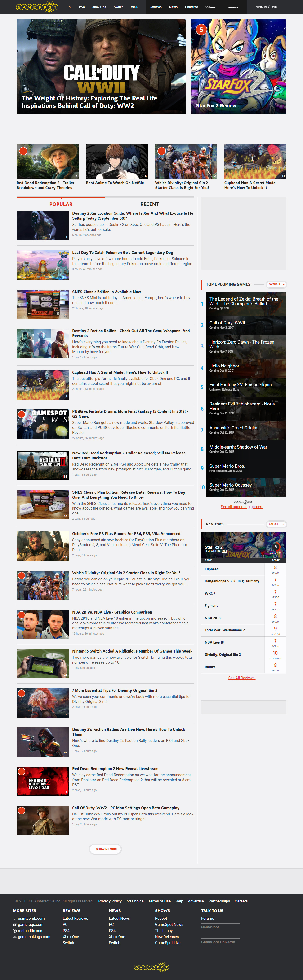The image size is (303, 980).
Task: Click the metacritic.com icon in the footer
Action: pos(15,931)
